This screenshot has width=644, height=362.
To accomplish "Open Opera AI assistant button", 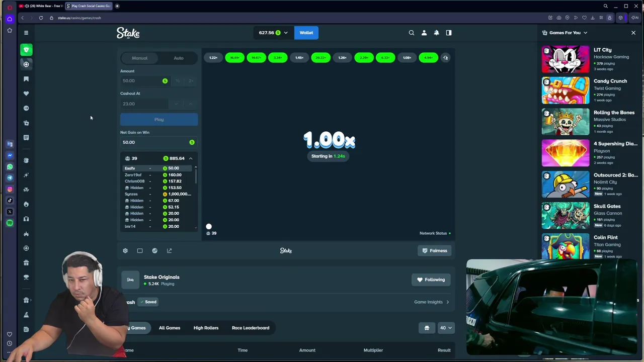I will [x=635, y=18].
